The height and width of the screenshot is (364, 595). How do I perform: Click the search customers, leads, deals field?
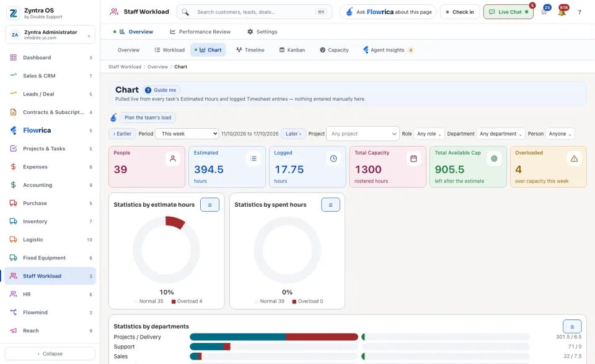click(x=254, y=12)
